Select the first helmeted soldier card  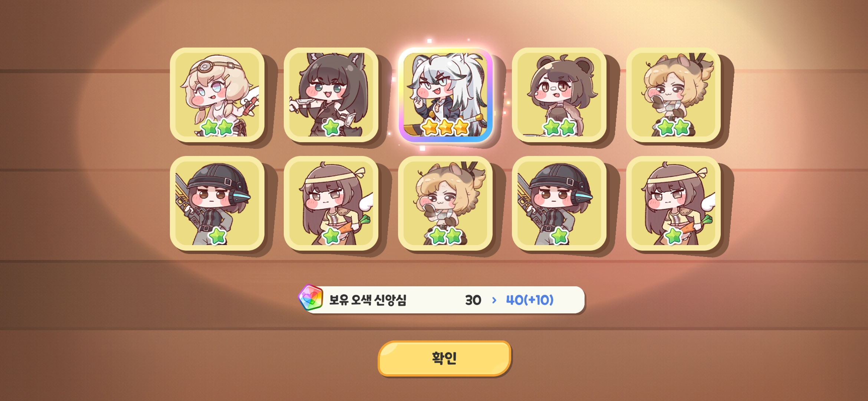point(217,203)
